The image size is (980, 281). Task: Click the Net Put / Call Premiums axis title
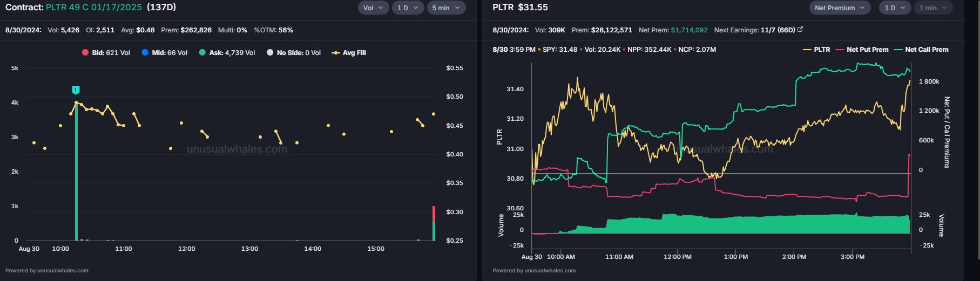coord(947,133)
